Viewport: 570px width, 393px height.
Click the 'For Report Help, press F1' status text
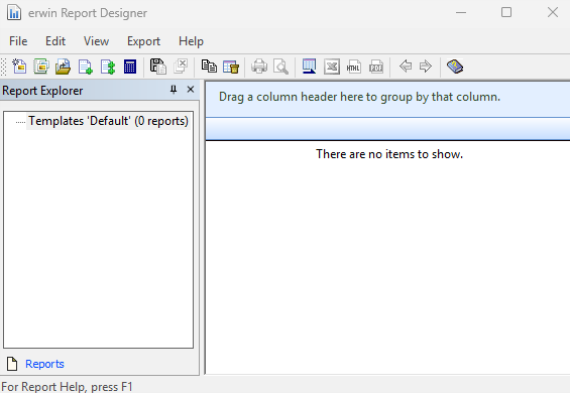pyautogui.click(x=67, y=386)
